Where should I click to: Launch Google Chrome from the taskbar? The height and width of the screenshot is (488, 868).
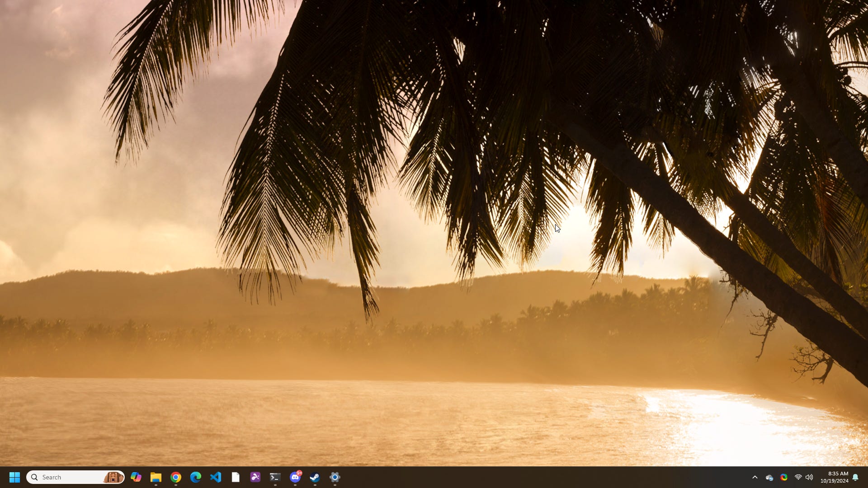click(176, 477)
